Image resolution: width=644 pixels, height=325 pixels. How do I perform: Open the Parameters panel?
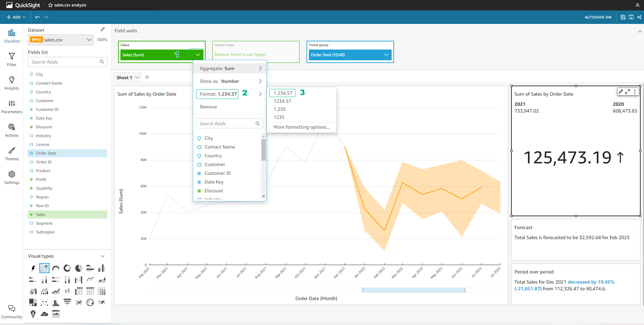(12, 107)
